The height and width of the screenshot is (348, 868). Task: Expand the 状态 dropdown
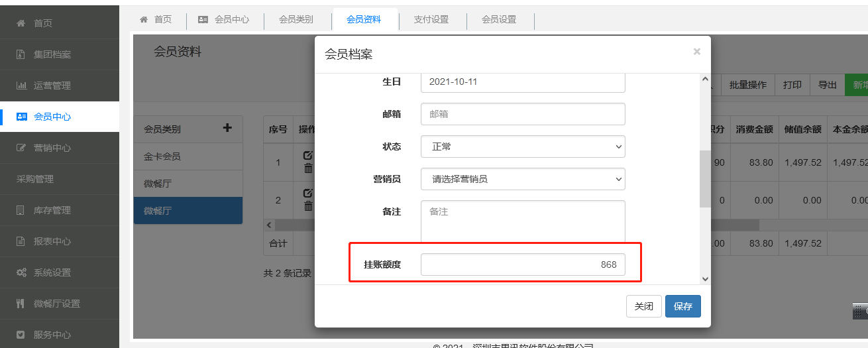pyautogui.click(x=523, y=146)
